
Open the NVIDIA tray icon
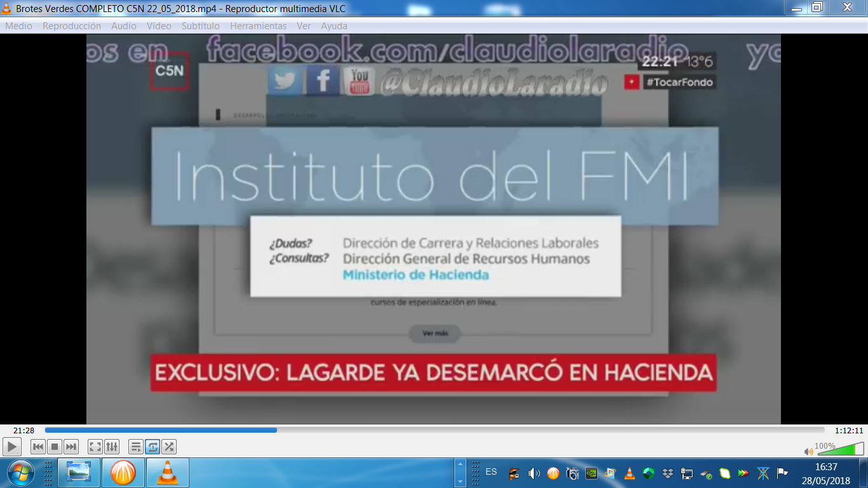[x=591, y=473]
